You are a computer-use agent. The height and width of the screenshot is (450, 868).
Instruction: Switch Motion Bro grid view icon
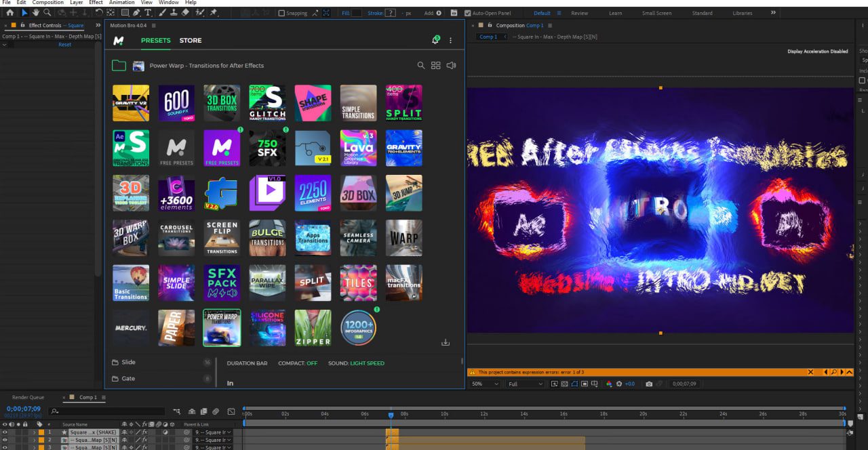tap(436, 66)
